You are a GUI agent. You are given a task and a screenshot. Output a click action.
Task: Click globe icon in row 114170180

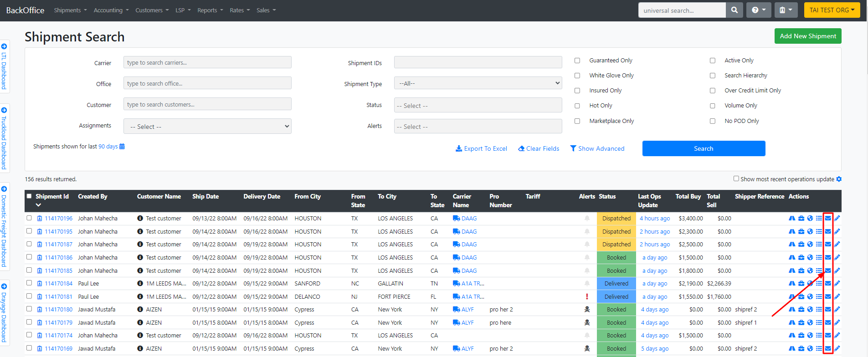coord(810,310)
